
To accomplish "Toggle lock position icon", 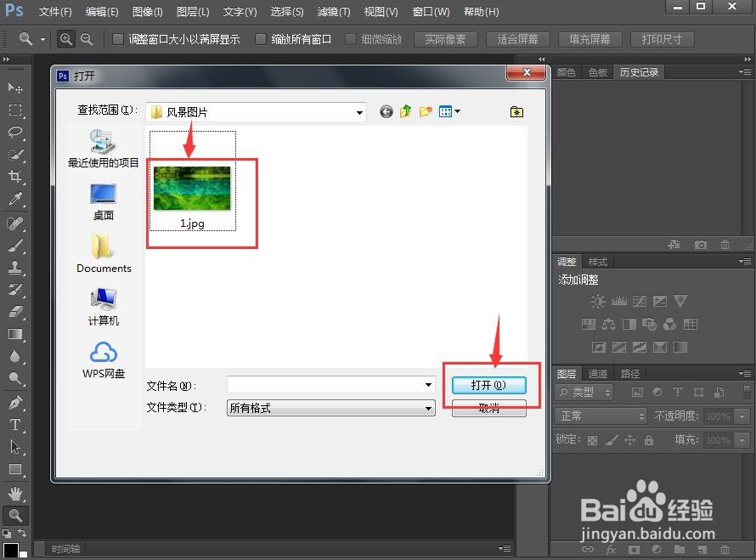I will [629, 440].
